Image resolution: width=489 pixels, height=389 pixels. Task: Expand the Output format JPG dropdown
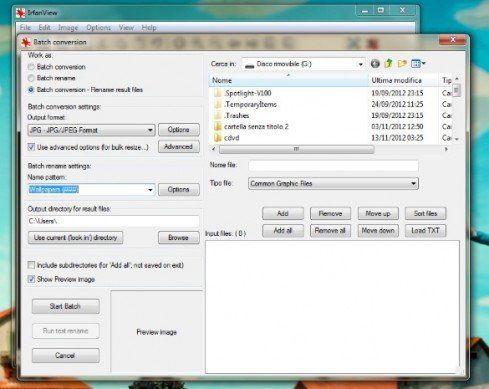coord(91,130)
